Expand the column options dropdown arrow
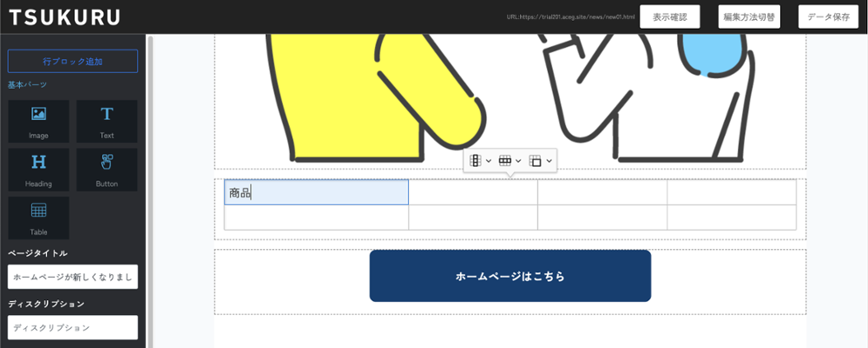868x348 pixels. click(x=489, y=161)
